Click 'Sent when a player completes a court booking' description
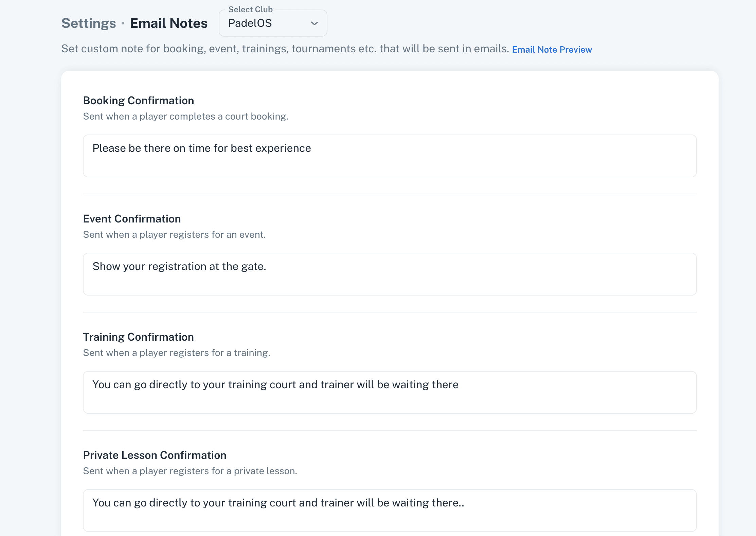 (x=185, y=117)
